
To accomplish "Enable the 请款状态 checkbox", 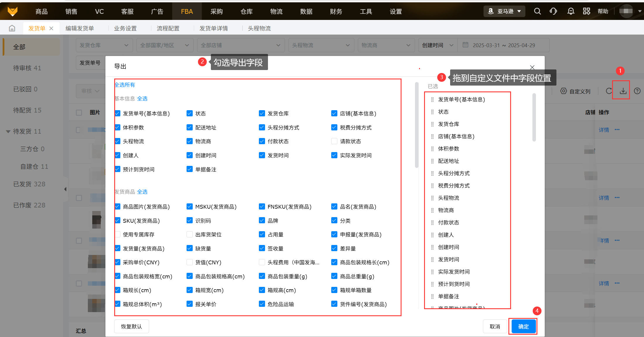I will pyautogui.click(x=334, y=141).
